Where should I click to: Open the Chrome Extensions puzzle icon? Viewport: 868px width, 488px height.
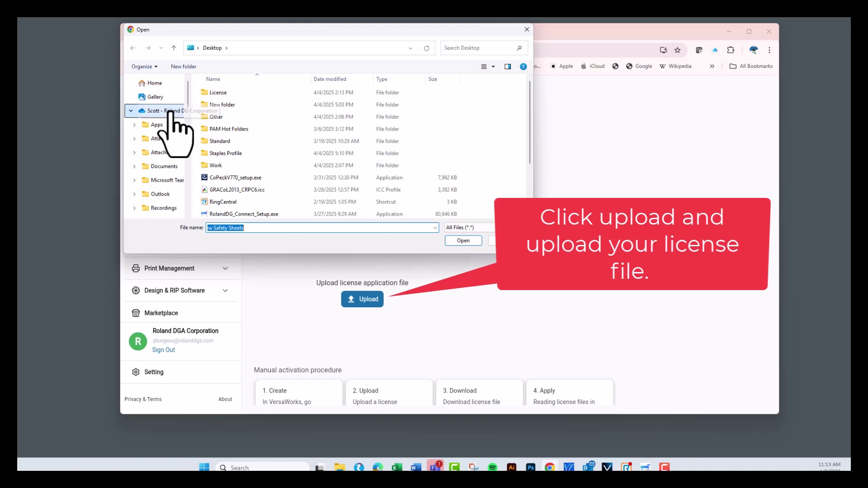pyautogui.click(x=731, y=50)
